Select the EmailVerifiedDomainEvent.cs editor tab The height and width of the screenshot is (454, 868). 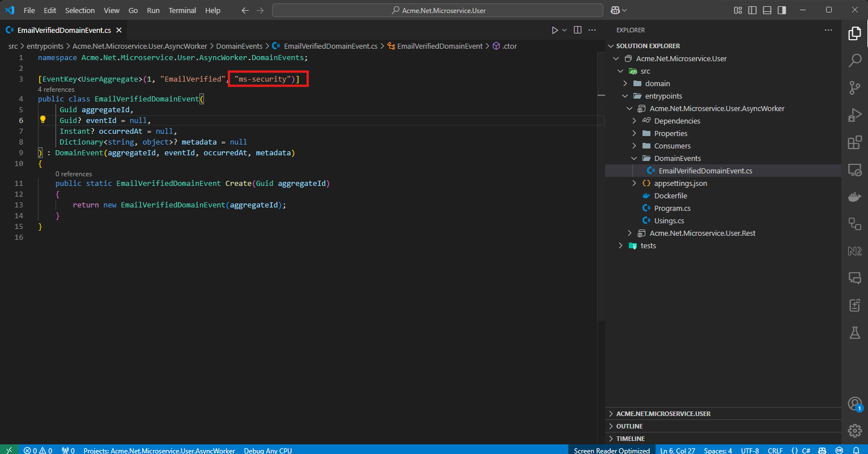click(63, 30)
